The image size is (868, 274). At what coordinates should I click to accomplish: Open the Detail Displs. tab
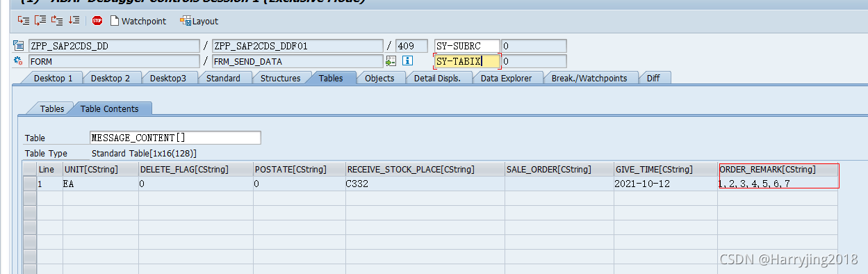coord(437,78)
